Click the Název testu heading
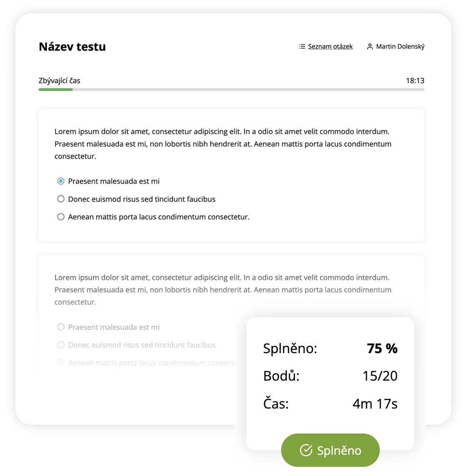466x476 pixels. 72,47
